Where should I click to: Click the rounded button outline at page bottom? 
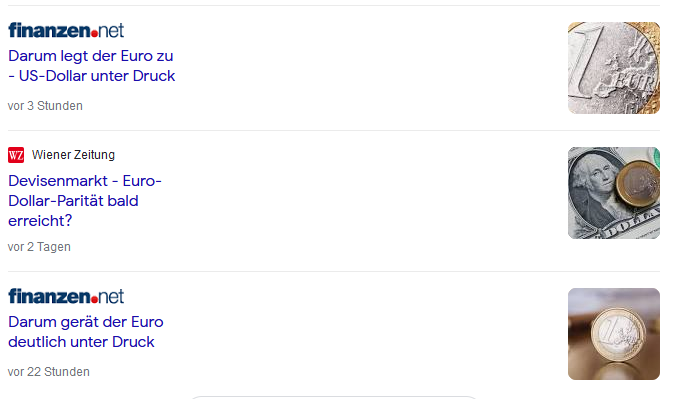coord(333,397)
